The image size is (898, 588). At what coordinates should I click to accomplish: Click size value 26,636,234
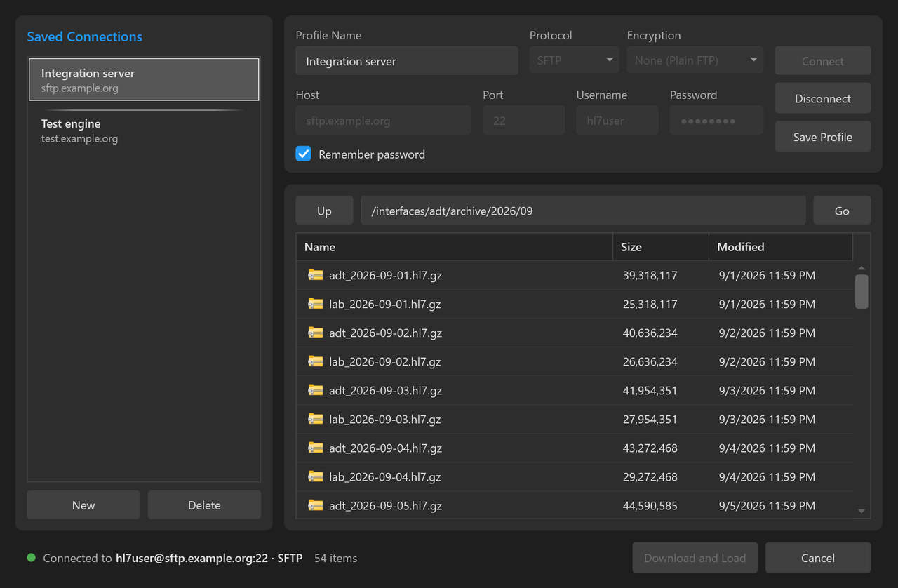point(650,362)
